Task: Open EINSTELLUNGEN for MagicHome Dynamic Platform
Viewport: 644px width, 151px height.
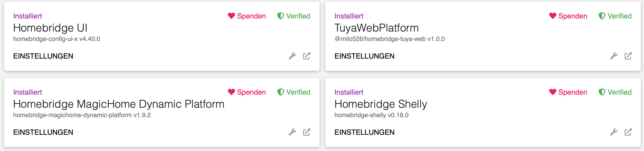Action: (43, 132)
